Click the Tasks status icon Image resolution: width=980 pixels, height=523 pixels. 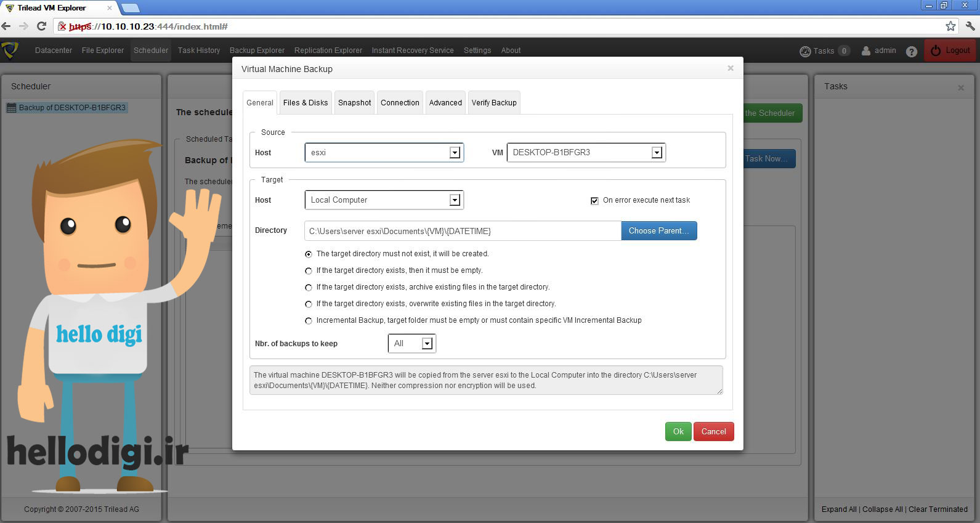coord(805,51)
